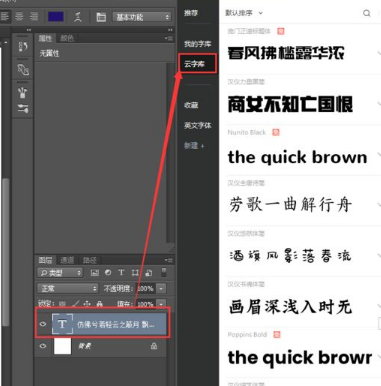Toggle lock transparent pixels

click(x=62, y=304)
